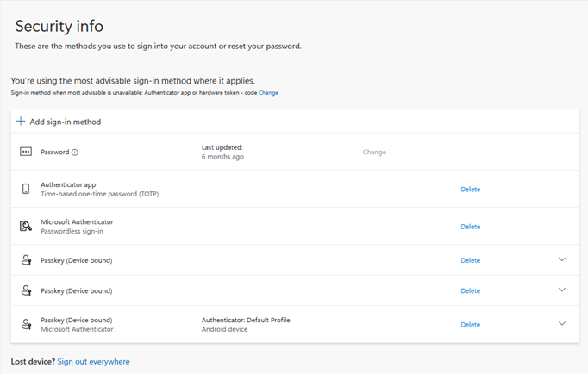The height and width of the screenshot is (374, 588).
Task: Click 'Authenticator app' label
Action: (68, 184)
